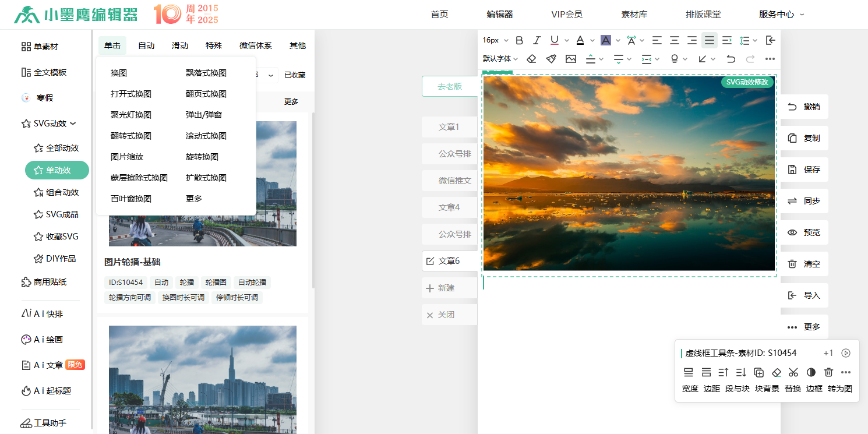Open the 收藏SVG sidebar link

point(58,236)
